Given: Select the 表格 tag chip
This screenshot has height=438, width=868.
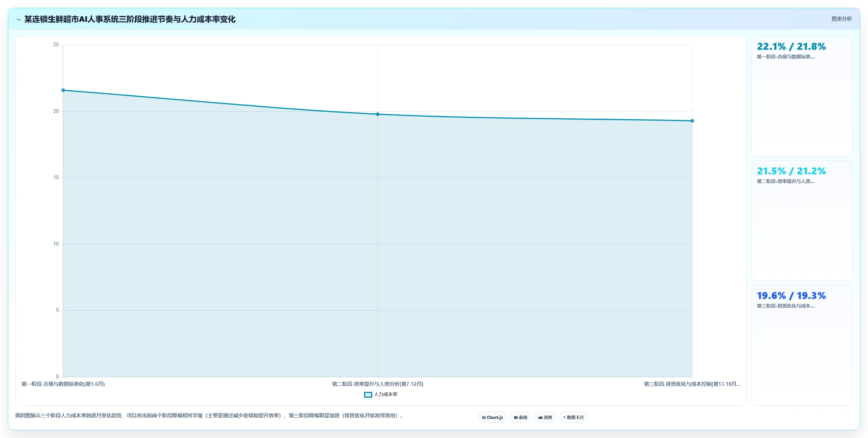Looking at the screenshot, I should [520, 417].
